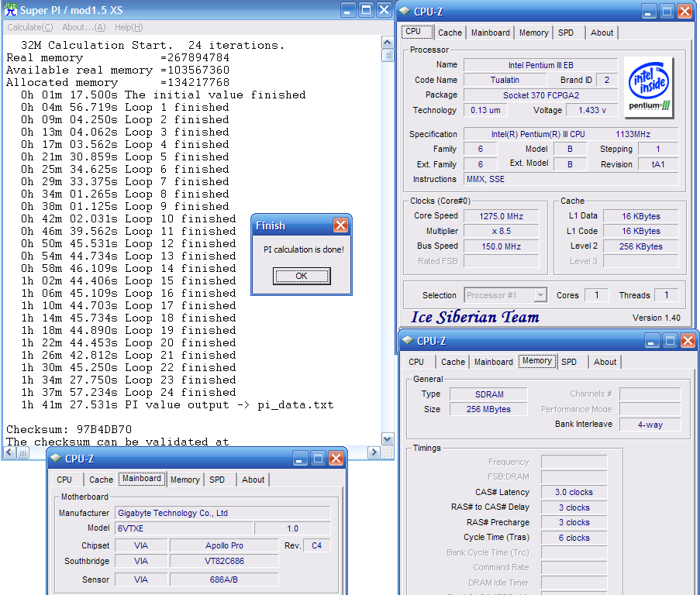This screenshot has height=595, width=700.
Task: Maximize the mainboard CPU-Z window
Action: pos(318,459)
